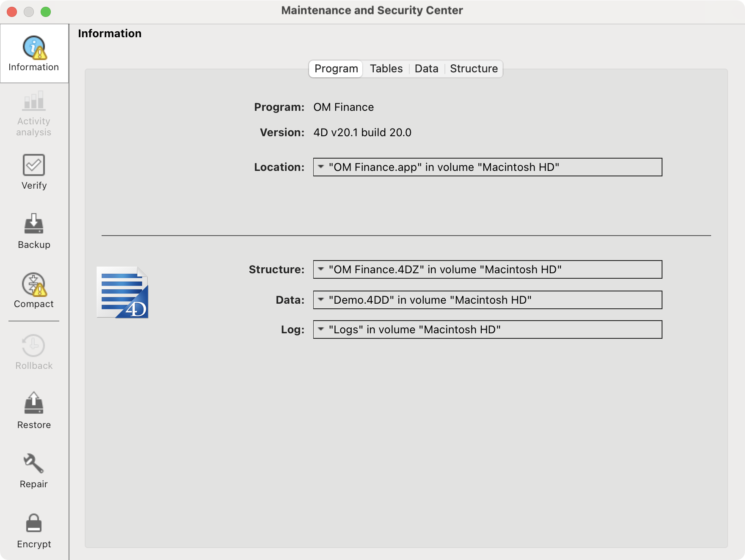This screenshot has height=560, width=745.
Task: Open the Information page in sidebar
Action: (34, 53)
